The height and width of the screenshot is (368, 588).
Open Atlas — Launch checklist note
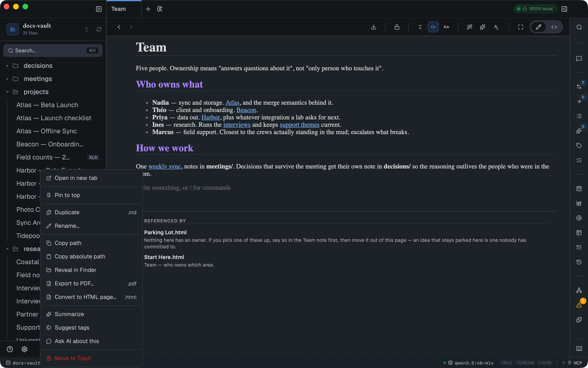pos(54,118)
